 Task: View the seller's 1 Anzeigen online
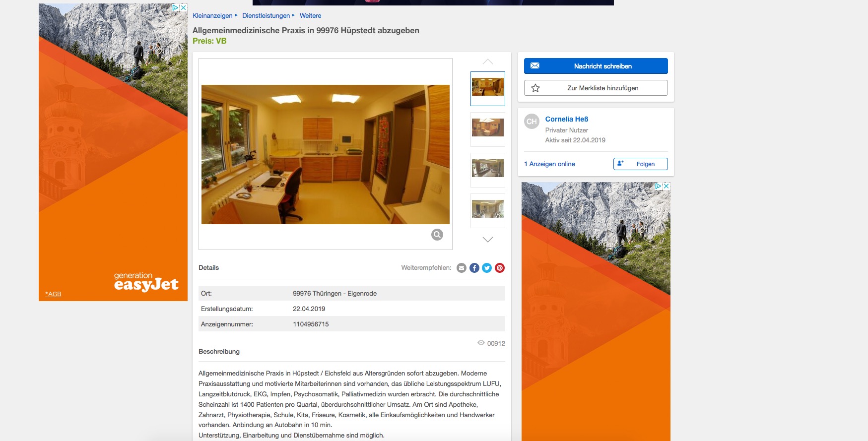549,164
